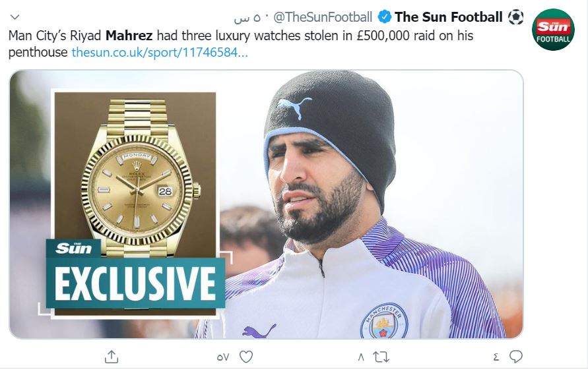
Task: Click the blue verified badge
Action: click(x=384, y=16)
